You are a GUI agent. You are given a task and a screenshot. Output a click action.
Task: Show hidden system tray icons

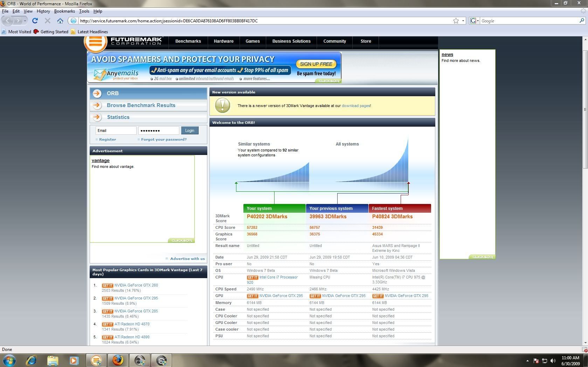click(527, 361)
